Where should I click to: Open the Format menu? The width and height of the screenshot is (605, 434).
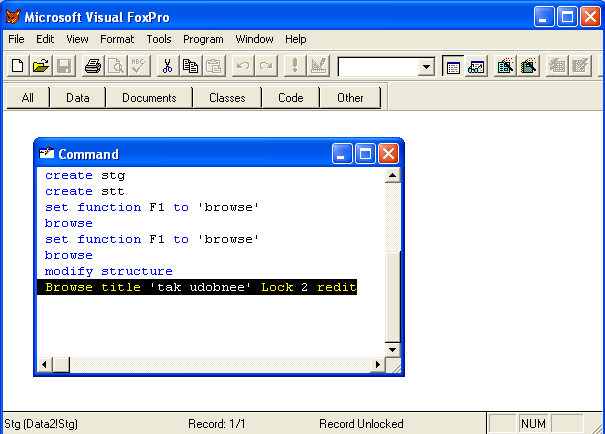[117, 39]
